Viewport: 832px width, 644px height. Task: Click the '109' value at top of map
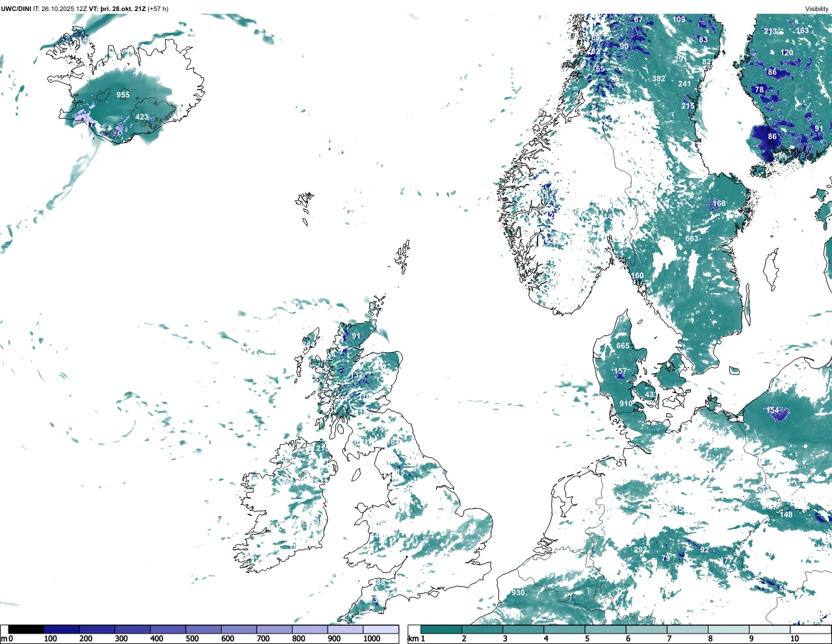(679, 19)
